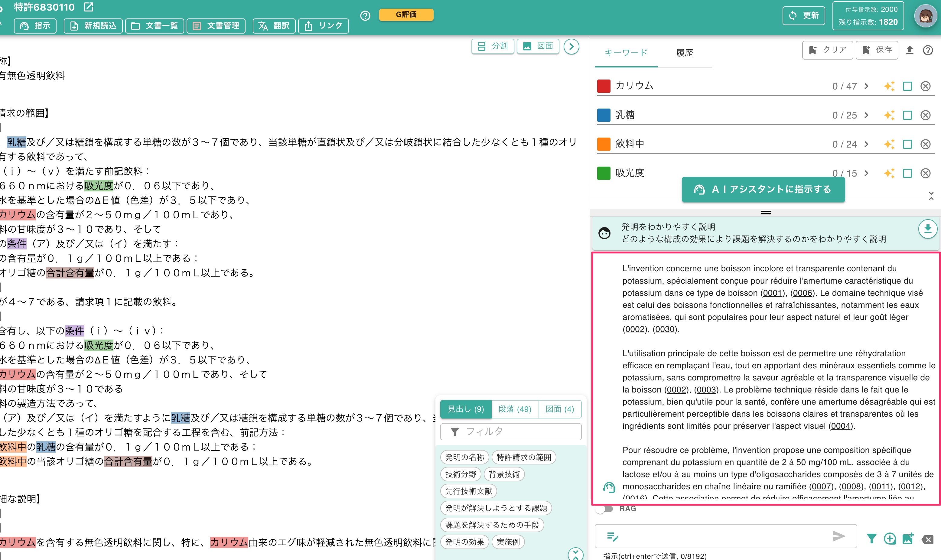
Task: Select 段落 (49) tab
Action: (x=515, y=409)
